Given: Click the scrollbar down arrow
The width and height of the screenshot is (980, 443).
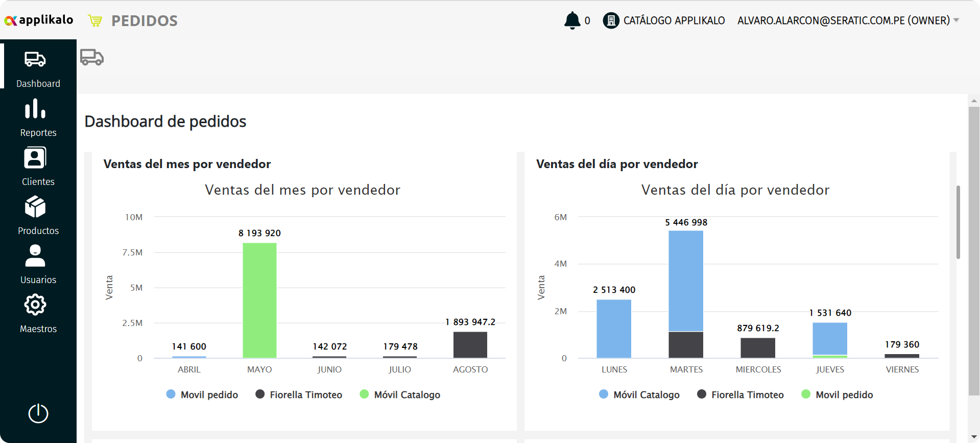Looking at the screenshot, I should [974, 437].
